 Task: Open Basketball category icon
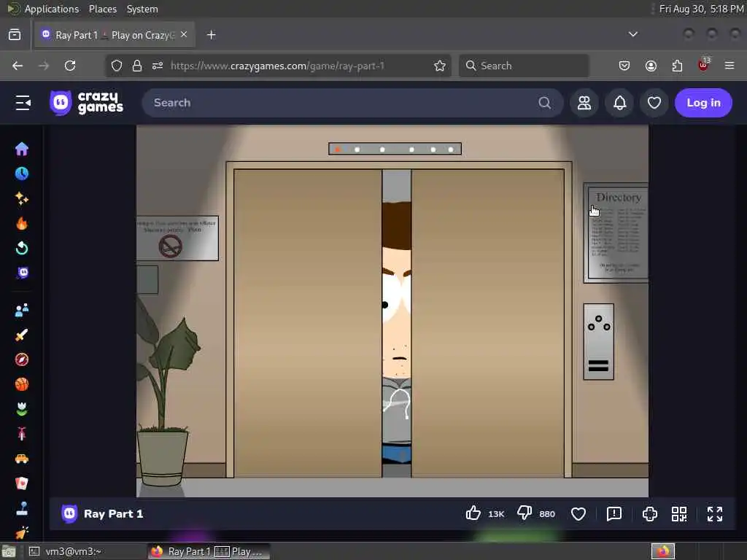(21, 384)
